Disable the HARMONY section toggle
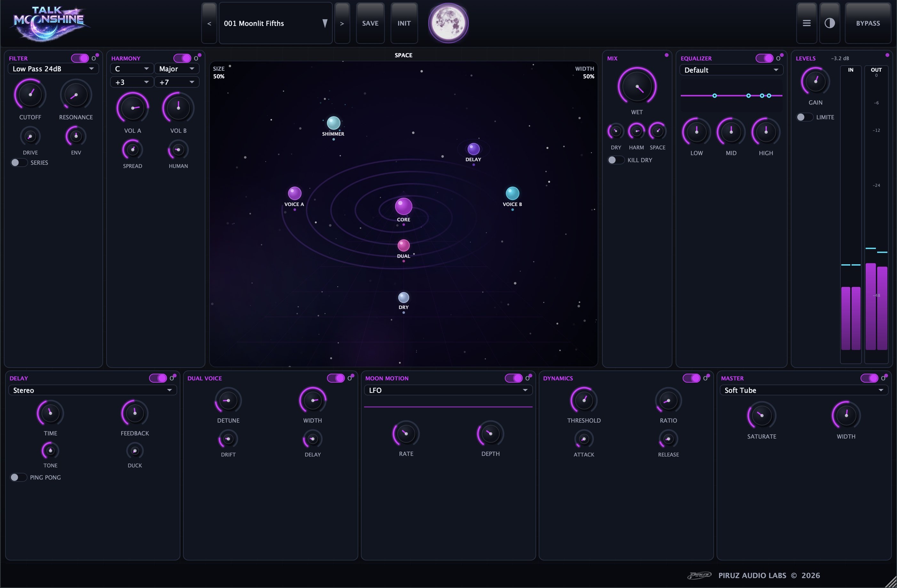Screen dimensions: 897x588 (182, 59)
